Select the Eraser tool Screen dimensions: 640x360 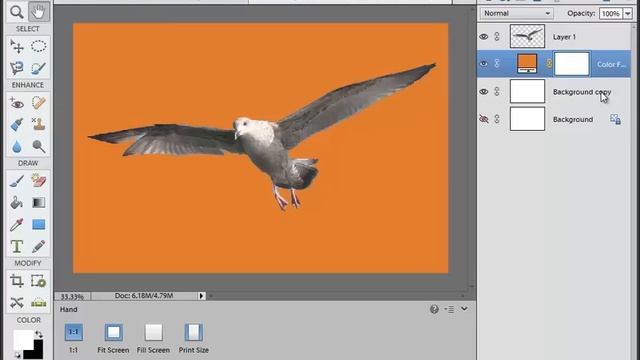point(39,181)
